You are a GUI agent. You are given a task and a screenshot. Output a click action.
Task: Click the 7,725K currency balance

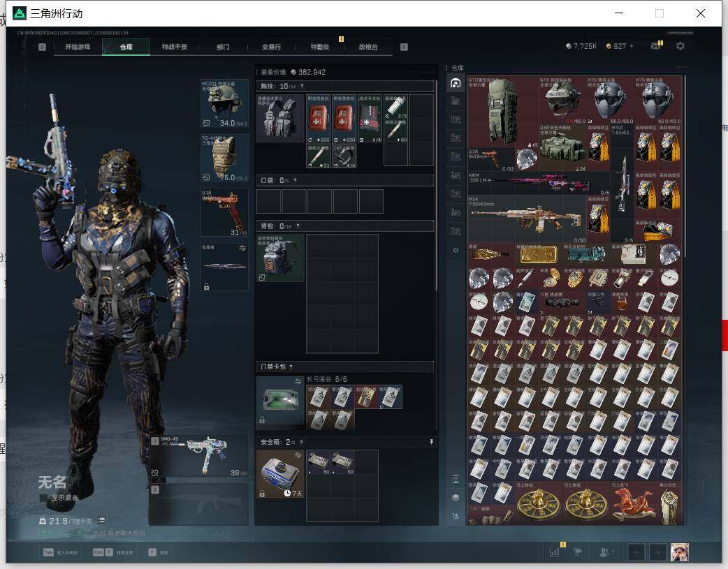click(581, 46)
